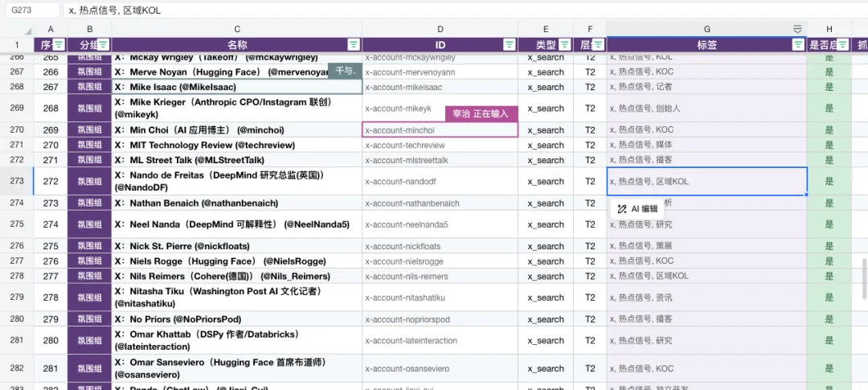Open the filter on the 分组 column header
Screen dimensions: 868x390
(103, 45)
